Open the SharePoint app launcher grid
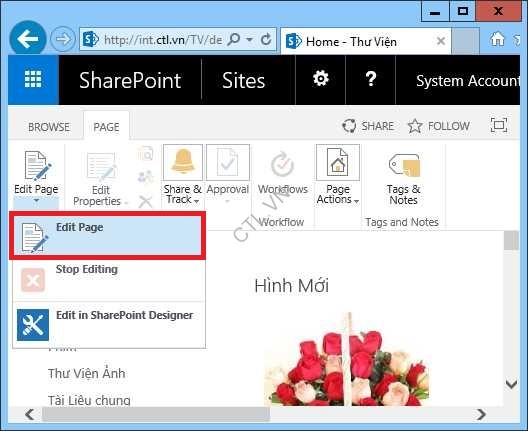Screen dimensions: 528x431 click(x=33, y=80)
